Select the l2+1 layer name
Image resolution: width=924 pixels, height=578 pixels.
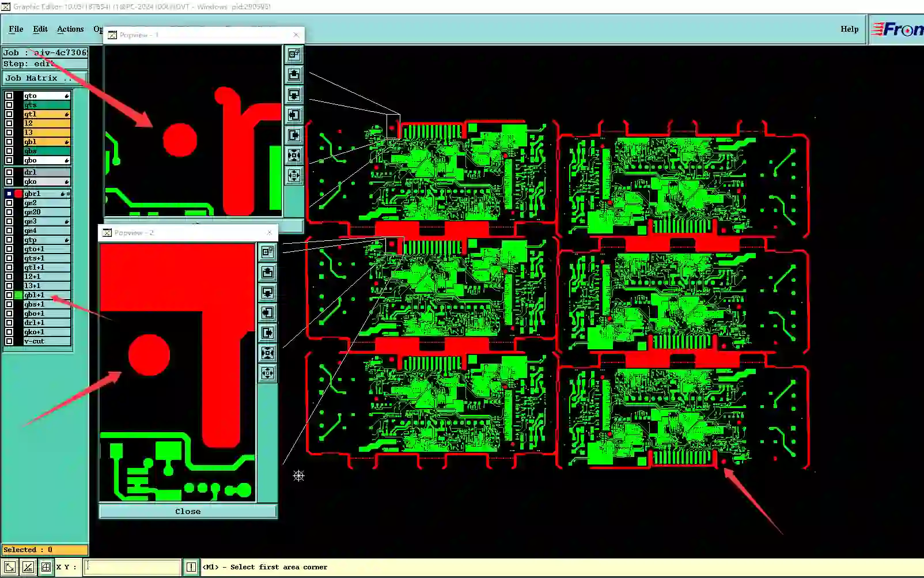click(x=47, y=277)
